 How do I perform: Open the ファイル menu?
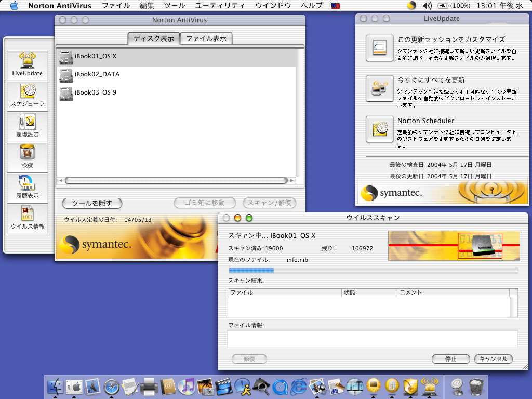point(116,6)
